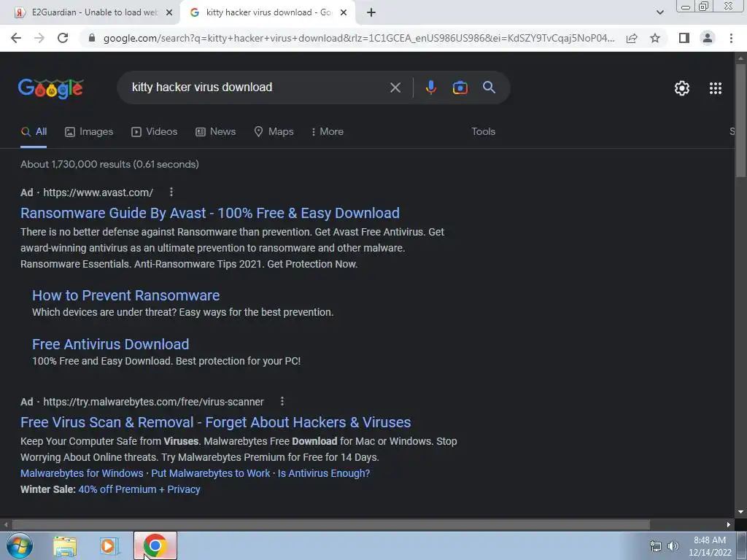The image size is (747, 560).
Task: Go back to the previous page
Action: pyautogui.click(x=16, y=38)
